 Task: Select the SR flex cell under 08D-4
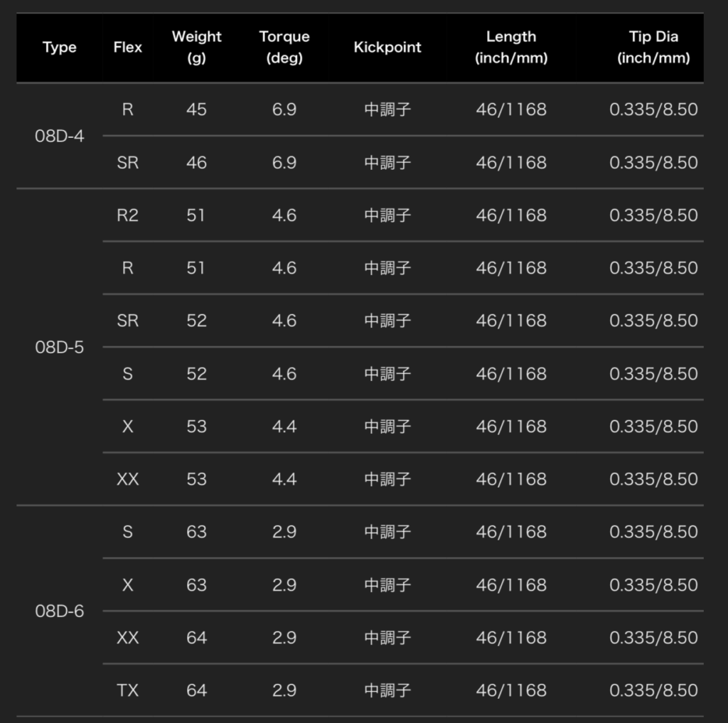click(x=128, y=163)
